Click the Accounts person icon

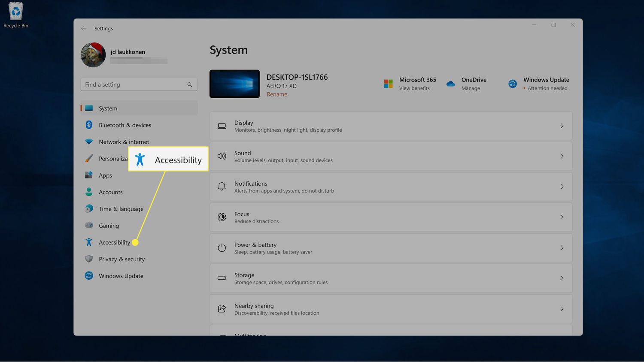89,192
